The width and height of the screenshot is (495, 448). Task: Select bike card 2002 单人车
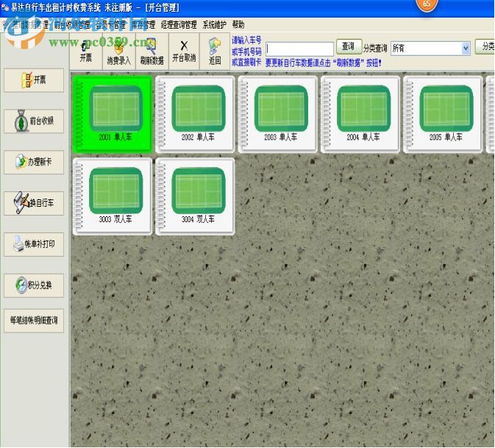(195, 114)
